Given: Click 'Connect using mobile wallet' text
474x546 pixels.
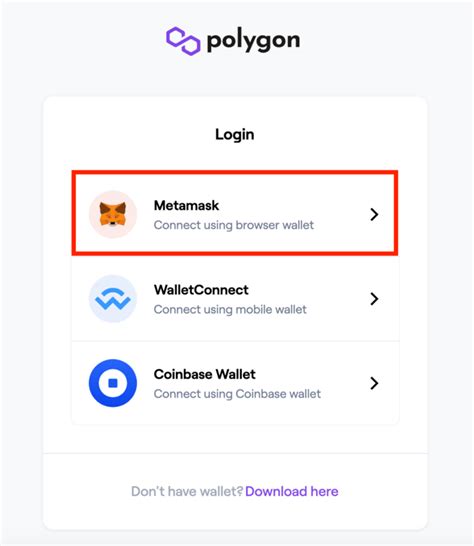Looking at the screenshot, I should click(x=230, y=309).
